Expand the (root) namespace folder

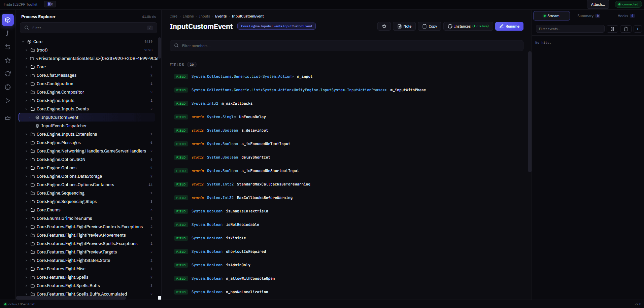tap(26, 50)
